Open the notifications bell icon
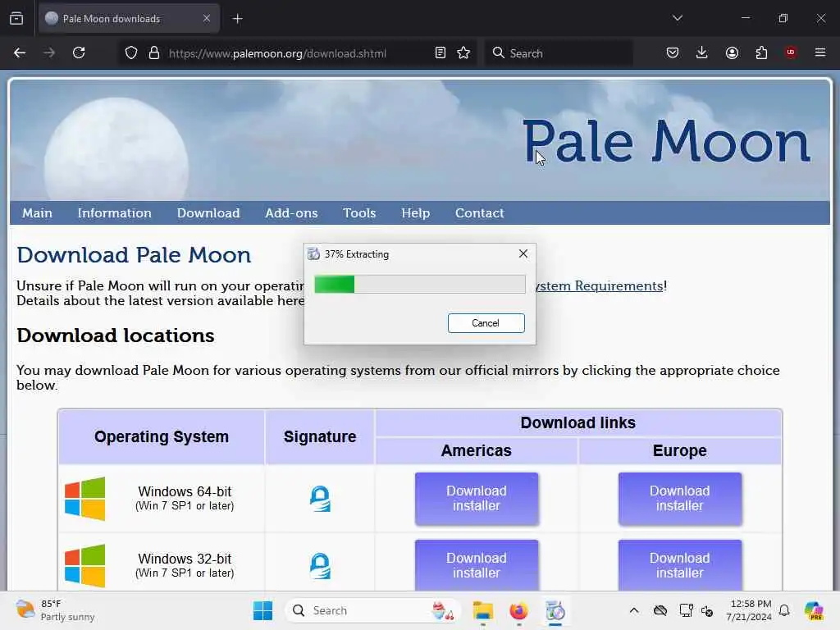Screen dimensions: 840x630 [784, 610]
